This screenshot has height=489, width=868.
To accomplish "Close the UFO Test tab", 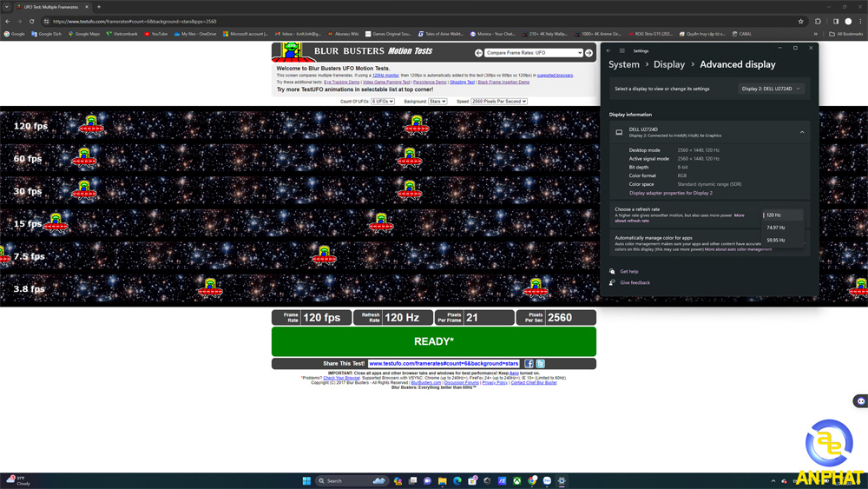I will [87, 7].
